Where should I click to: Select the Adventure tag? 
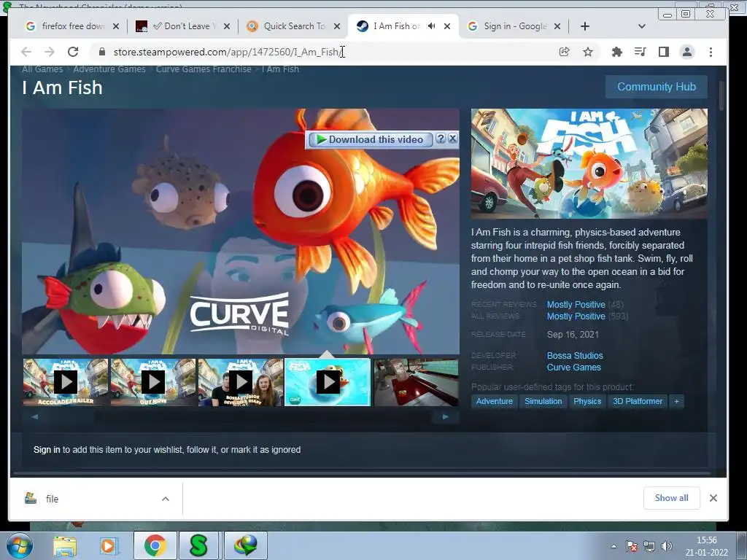click(495, 402)
